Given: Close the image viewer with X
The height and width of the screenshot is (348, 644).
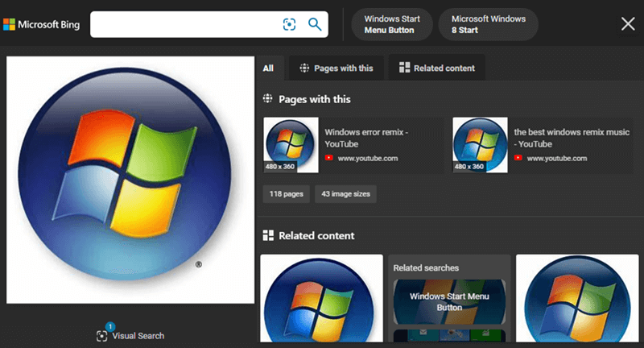Looking at the screenshot, I should point(628,24).
